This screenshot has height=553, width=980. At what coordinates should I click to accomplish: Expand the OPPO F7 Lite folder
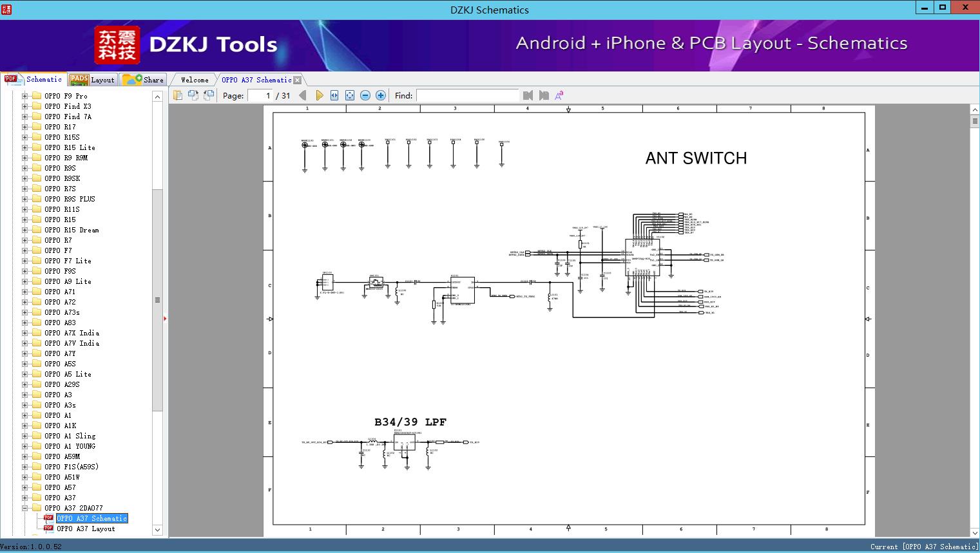(x=24, y=261)
